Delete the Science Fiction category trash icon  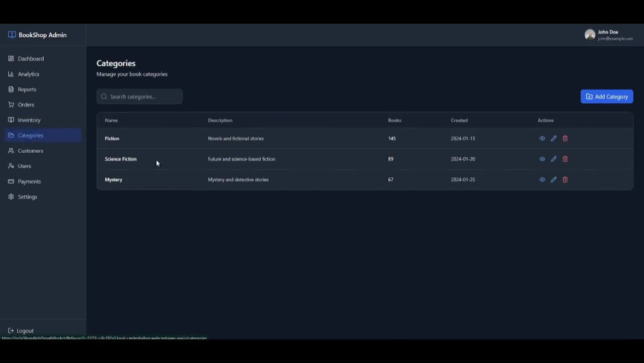pos(565,159)
